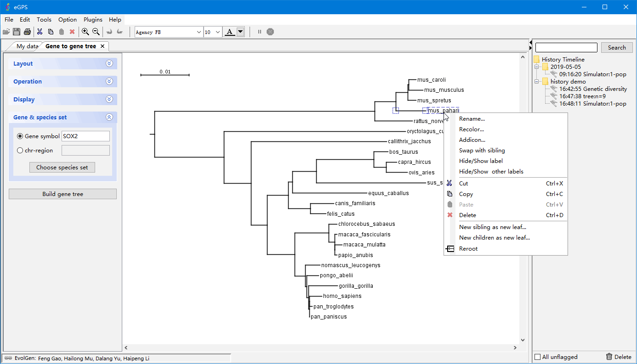Click the Redo arrow toolbar icon
The width and height of the screenshot is (637, 364).
pos(119,32)
